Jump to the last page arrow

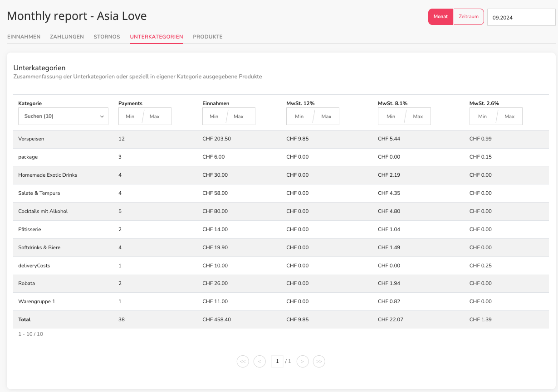[x=319, y=361]
